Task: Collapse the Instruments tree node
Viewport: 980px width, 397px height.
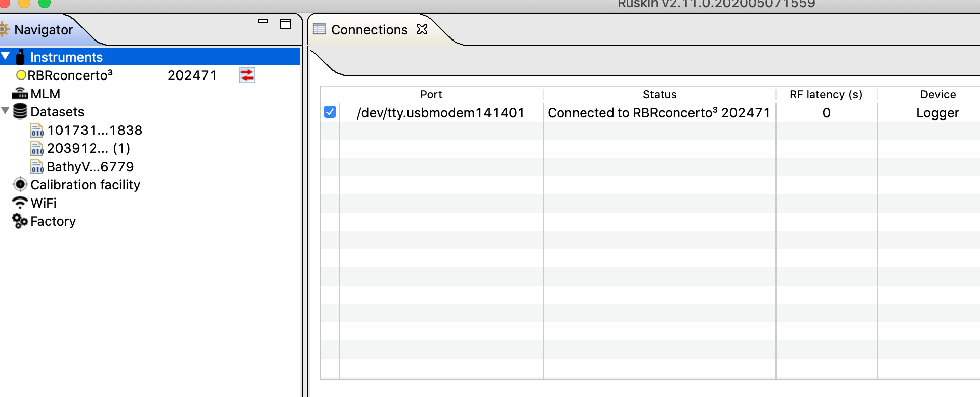Action: (6, 56)
